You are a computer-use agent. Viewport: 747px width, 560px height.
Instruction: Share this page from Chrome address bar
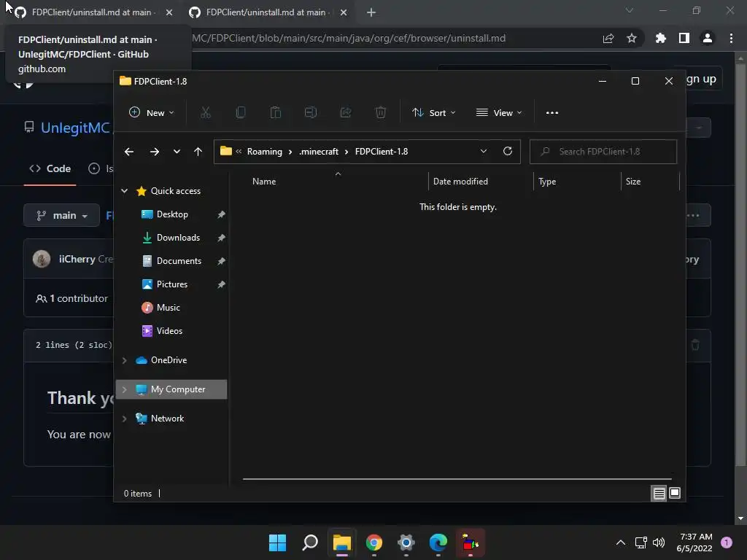608,38
